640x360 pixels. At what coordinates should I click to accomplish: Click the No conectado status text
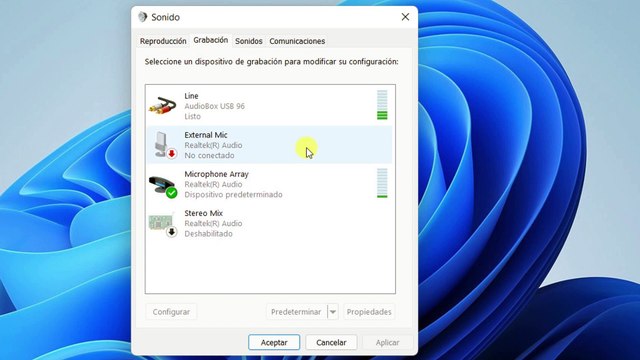click(209, 156)
